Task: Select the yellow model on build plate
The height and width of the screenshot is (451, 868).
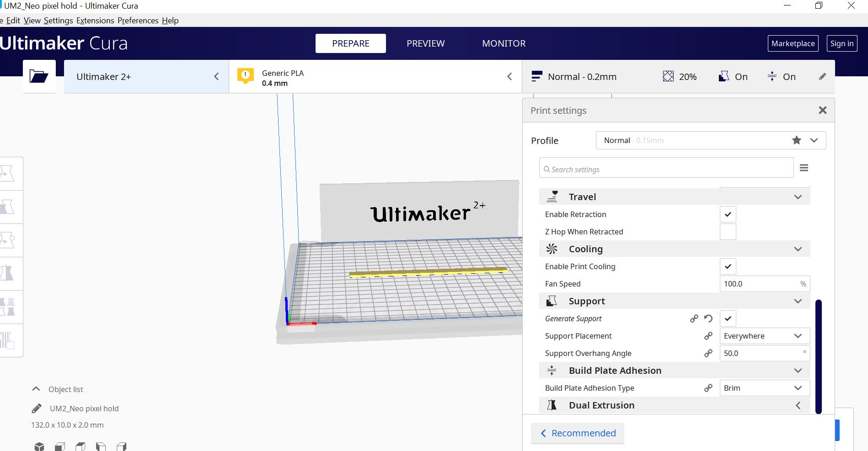Action: (x=428, y=272)
